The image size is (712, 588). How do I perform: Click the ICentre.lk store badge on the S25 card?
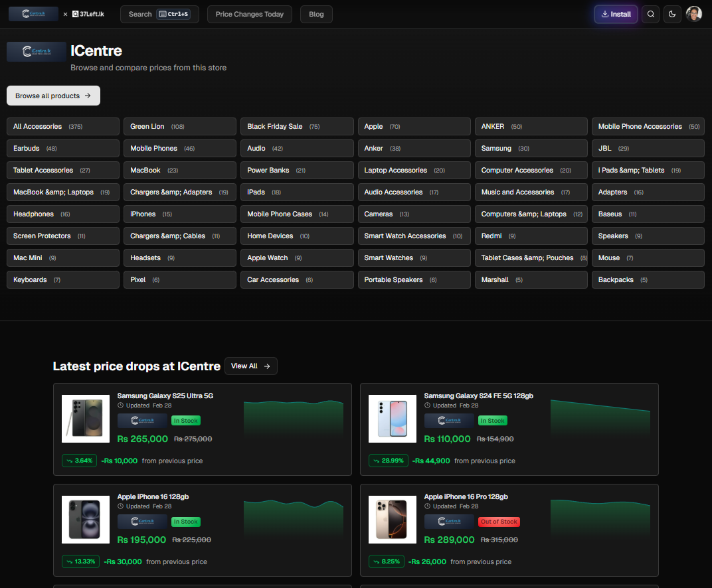coord(142,420)
